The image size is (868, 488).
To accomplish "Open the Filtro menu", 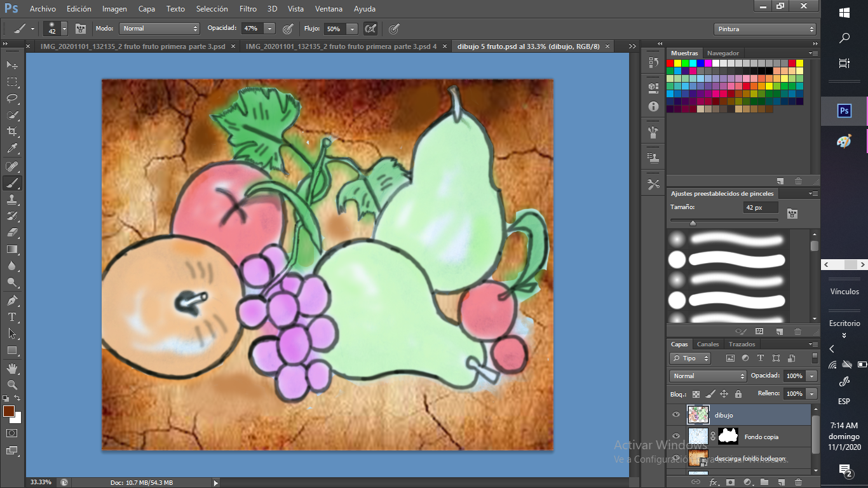I will [248, 9].
